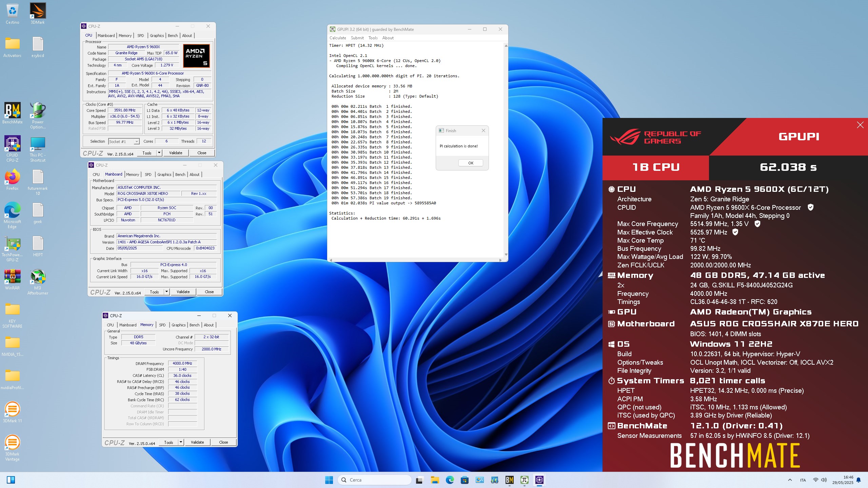Open the futuremark 10 file icon

pos(38,182)
